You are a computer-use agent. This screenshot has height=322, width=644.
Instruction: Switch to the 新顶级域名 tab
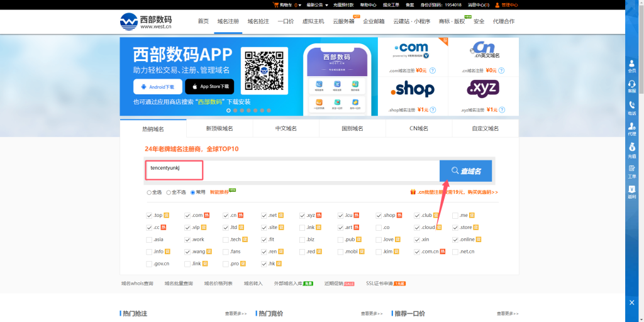[x=219, y=128]
